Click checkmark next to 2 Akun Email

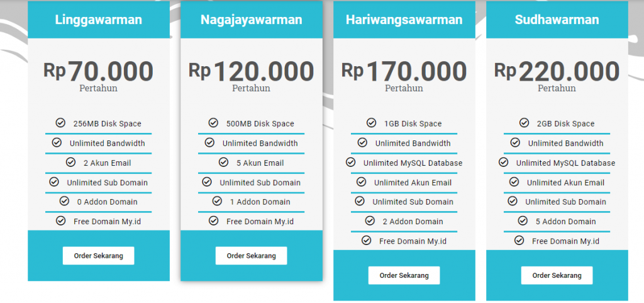coord(70,162)
